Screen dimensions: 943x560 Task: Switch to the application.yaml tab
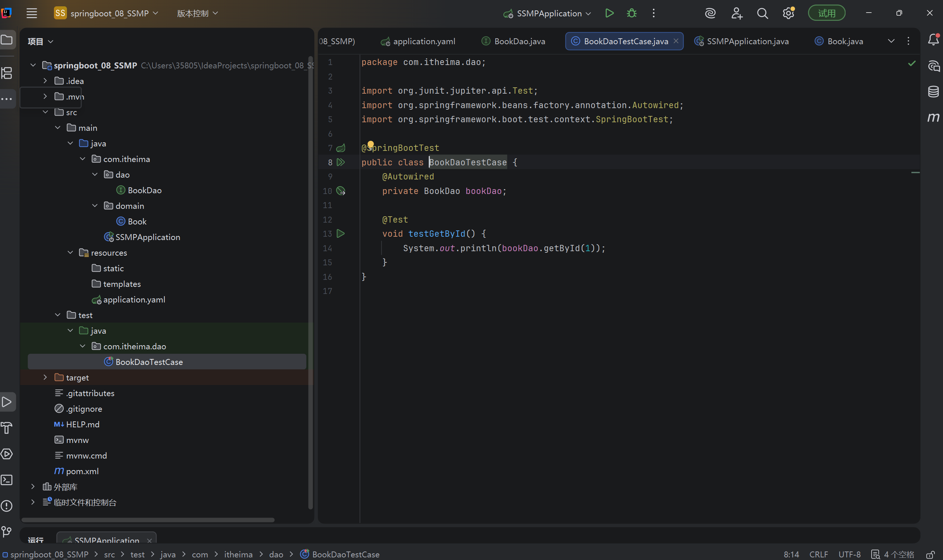(x=424, y=41)
